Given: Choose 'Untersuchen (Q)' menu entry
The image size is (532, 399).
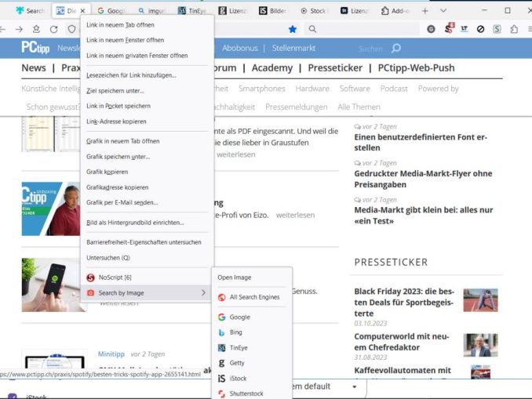Looking at the screenshot, I should coord(148,258).
